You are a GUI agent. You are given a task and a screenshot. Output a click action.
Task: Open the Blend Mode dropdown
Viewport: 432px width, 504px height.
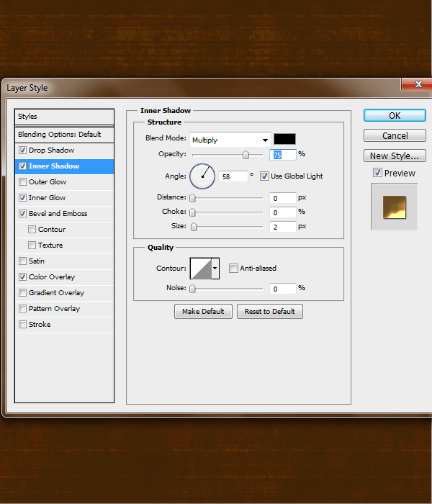(x=230, y=140)
